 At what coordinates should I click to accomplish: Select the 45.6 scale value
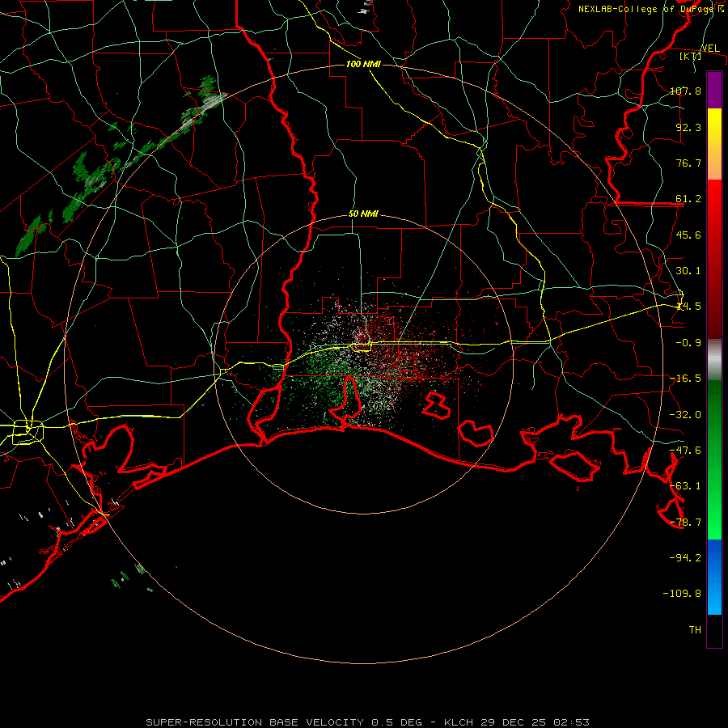tap(688, 235)
